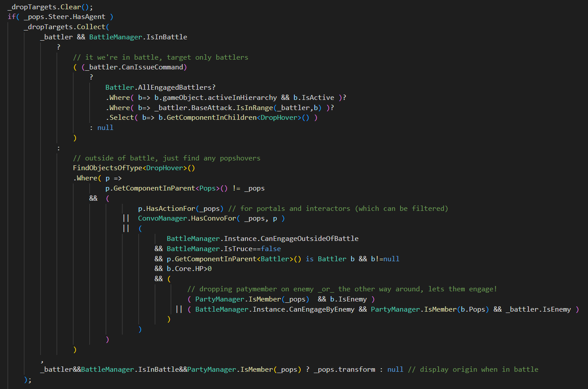Screen dimensions: 588x389
Task: Click BattleManager.IsTruce==false line
Action: [218, 248]
